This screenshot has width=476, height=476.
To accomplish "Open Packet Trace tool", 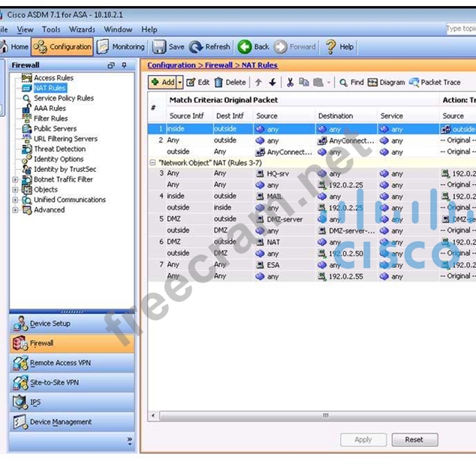I will pyautogui.click(x=435, y=83).
